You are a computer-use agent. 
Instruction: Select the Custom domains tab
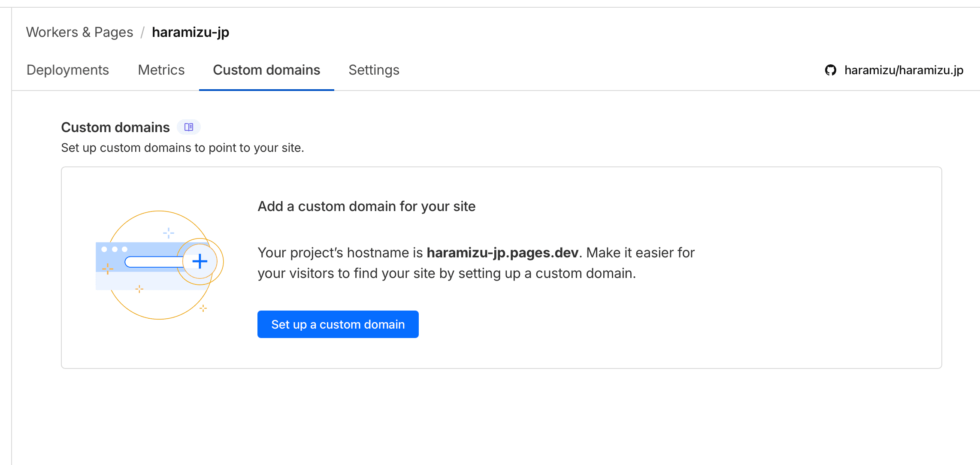(266, 70)
